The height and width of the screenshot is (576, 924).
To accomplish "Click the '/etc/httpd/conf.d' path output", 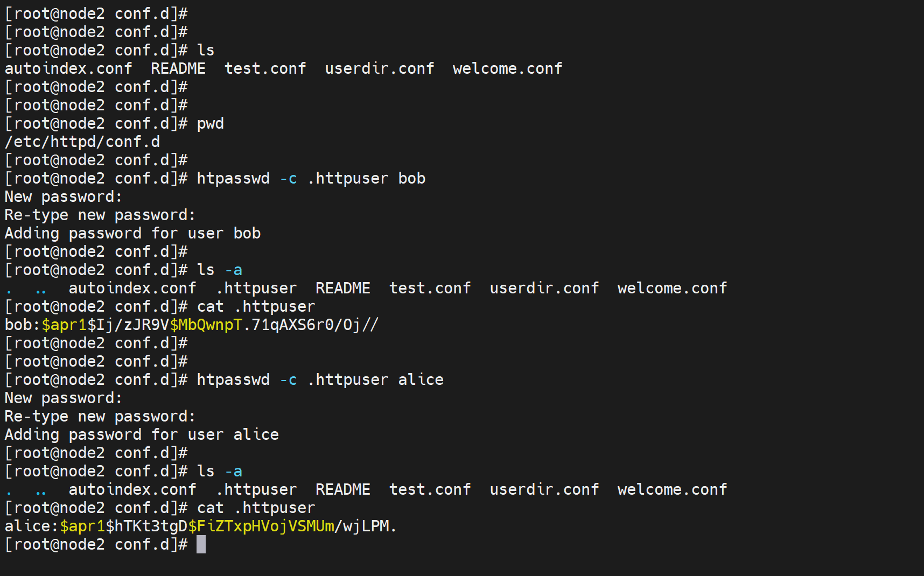I will coord(82,142).
